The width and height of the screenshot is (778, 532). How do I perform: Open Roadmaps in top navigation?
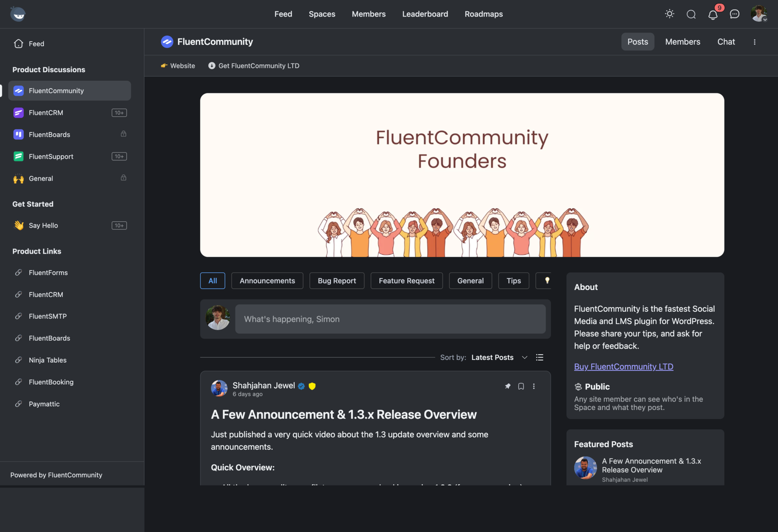click(x=484, y=14)
